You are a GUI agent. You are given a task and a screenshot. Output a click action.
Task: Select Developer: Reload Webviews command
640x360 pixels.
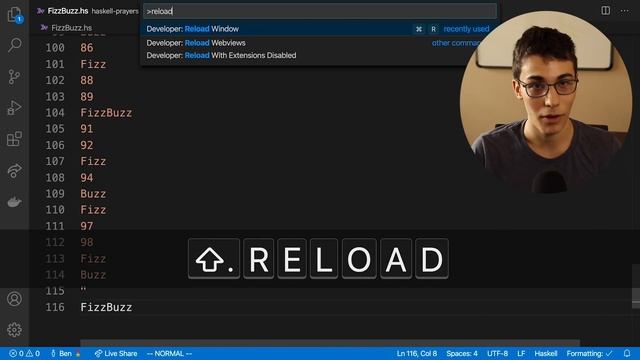coord(318,43)
